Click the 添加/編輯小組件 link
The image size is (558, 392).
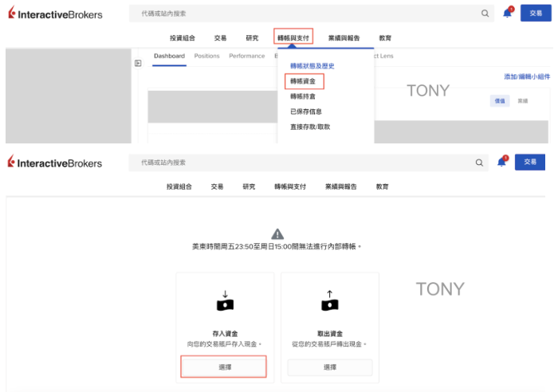527,76
